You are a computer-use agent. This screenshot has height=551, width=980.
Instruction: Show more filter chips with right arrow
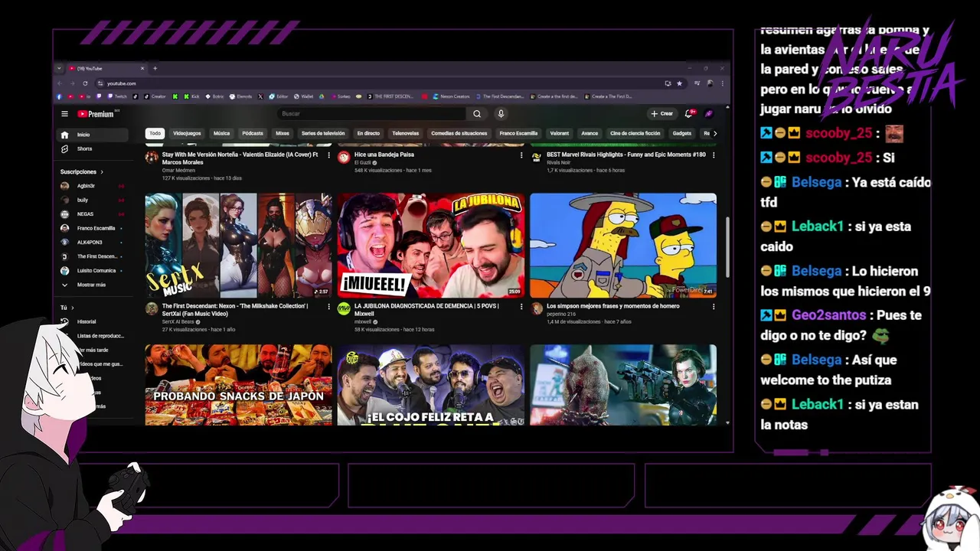715,133
